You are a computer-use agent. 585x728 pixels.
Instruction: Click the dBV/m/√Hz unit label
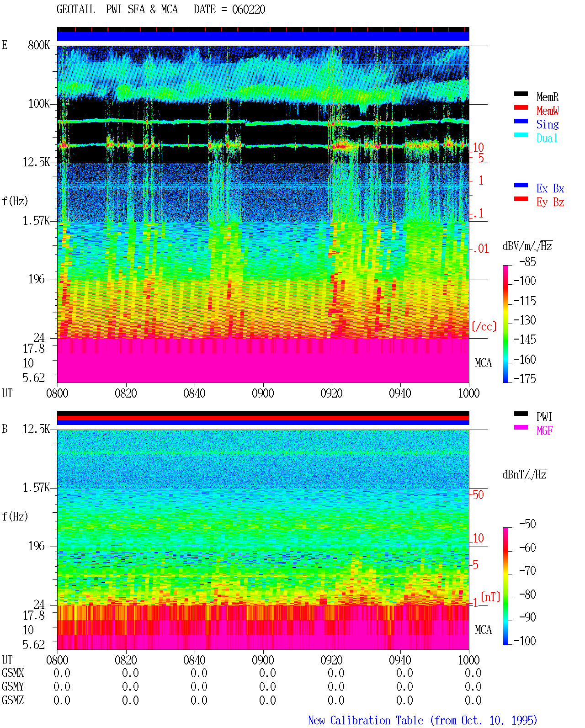[x=527, y=246]
